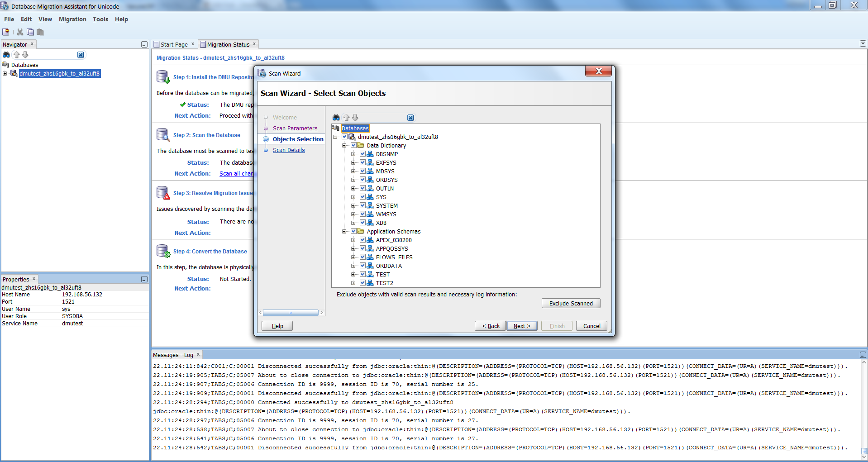
Task: Click Scan Wizard binoculars find icon
Action: pyautogui.click(x=336, y=118)
